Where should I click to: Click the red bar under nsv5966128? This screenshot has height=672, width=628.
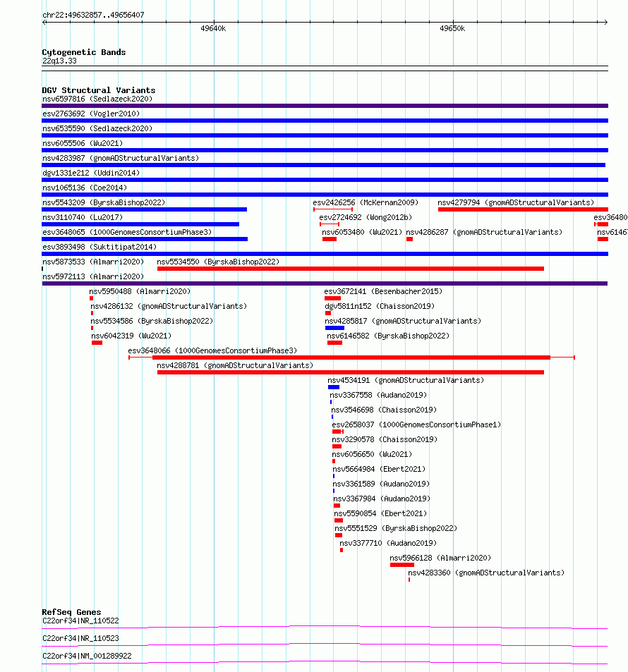[402, 565]
